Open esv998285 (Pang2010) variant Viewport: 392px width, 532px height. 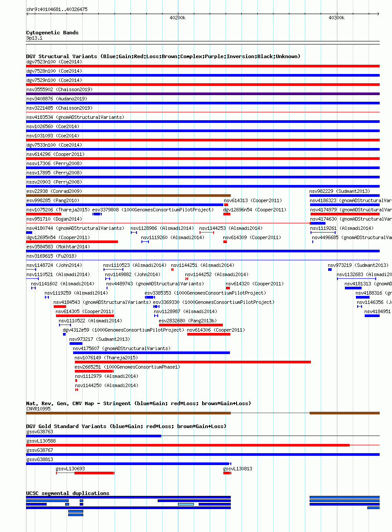125,205
